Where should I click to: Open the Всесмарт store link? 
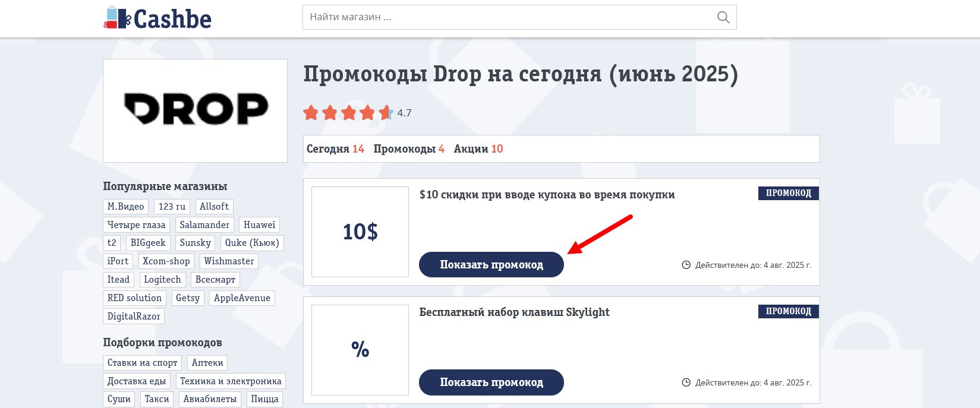point(215,280)
